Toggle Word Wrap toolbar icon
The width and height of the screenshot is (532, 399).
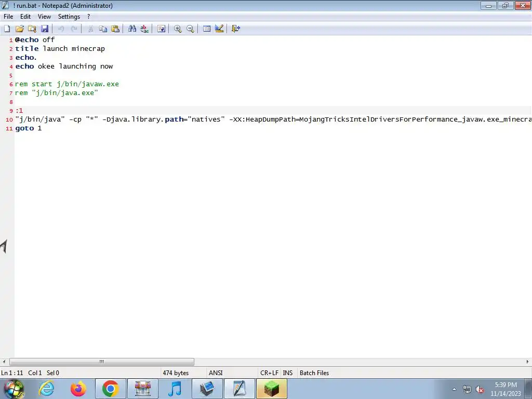point(161,29)
